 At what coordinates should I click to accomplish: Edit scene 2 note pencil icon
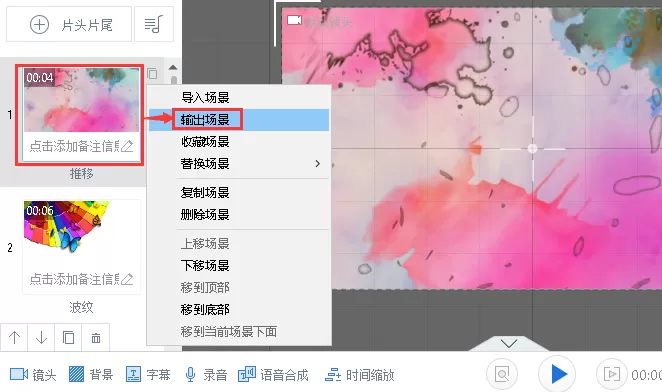127,279
